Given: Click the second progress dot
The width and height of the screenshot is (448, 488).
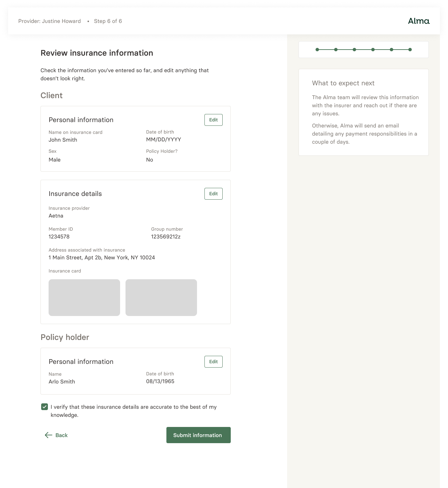Looking at the screenshot, I should pyautogui.click(x=335, y=49).
